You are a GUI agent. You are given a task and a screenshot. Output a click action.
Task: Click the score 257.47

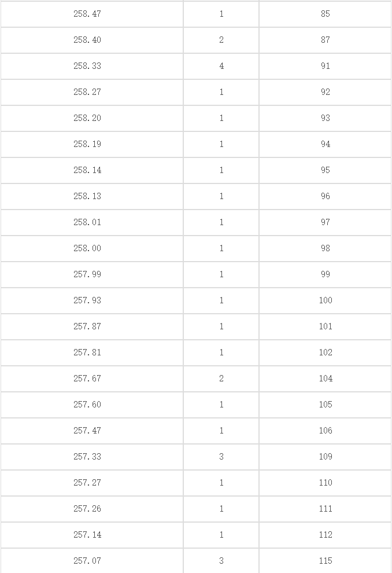point(87,431)
